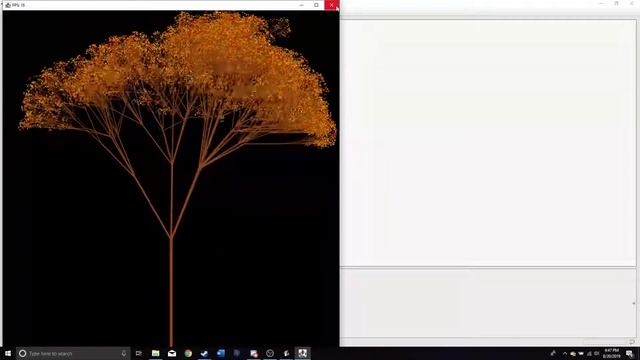This screenshot has width=640, height=360.
Task: Show hidden system tray icons
Action: (565, 353)
